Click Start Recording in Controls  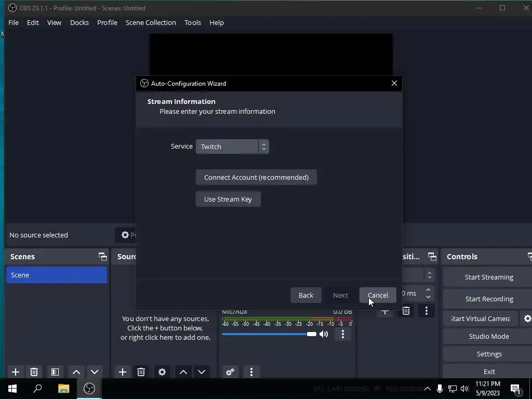[x=488, y=299]
